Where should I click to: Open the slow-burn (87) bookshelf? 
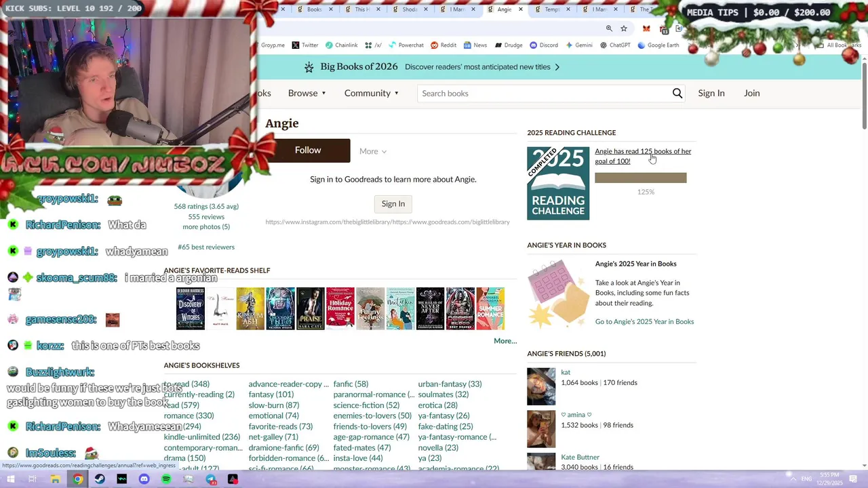274,405
